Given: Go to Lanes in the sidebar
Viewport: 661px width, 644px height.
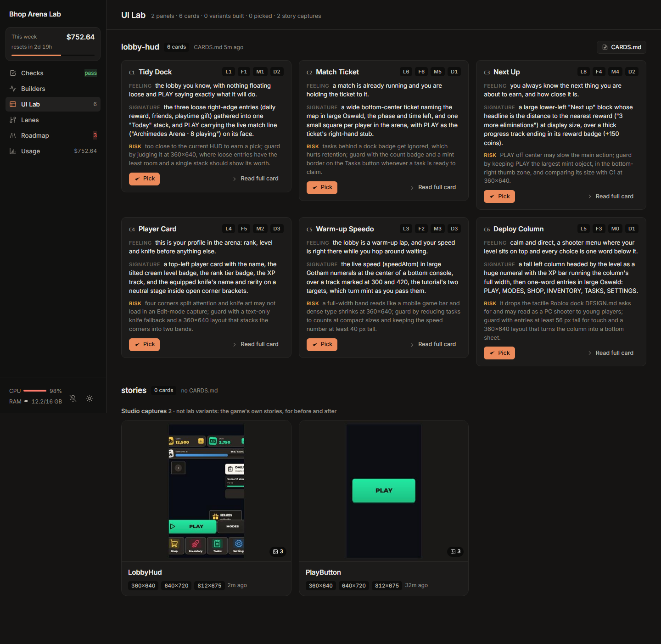Looking at the screenshot, I should pyautogui.click(x=53, y=120).
